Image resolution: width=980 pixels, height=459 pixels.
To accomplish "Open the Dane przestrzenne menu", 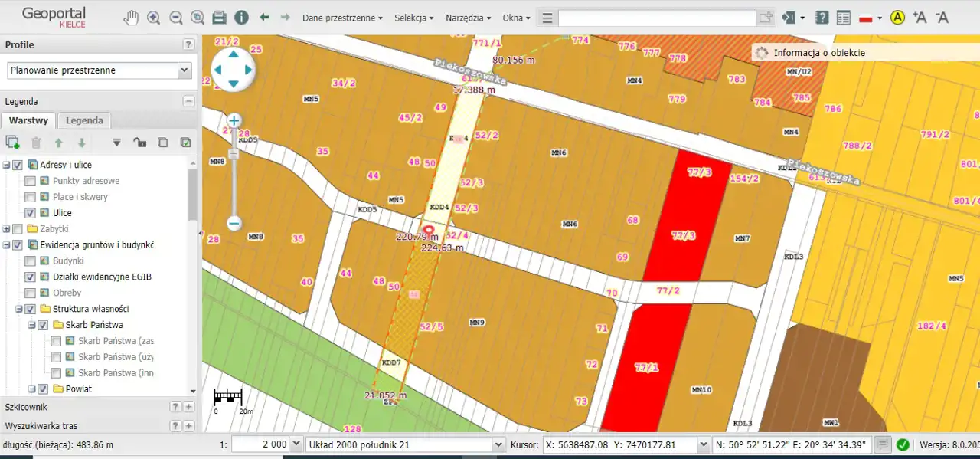I will [342, 18].
